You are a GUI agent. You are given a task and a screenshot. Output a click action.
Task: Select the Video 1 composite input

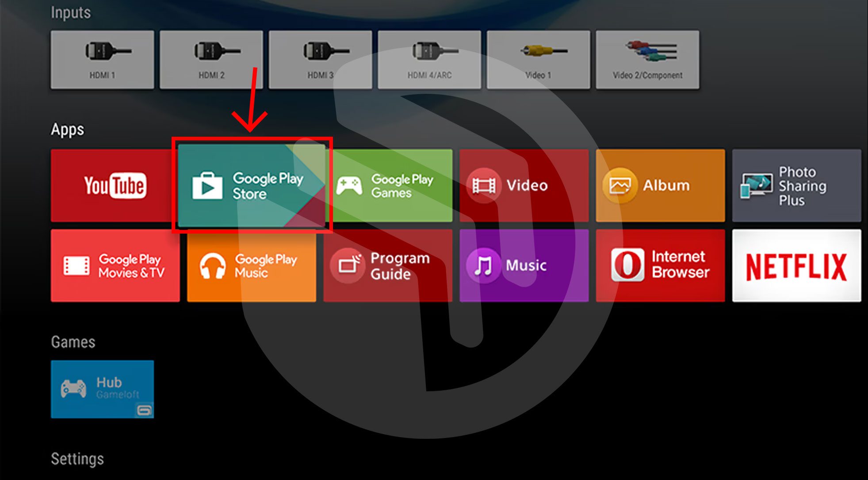(x=538, y=60)
